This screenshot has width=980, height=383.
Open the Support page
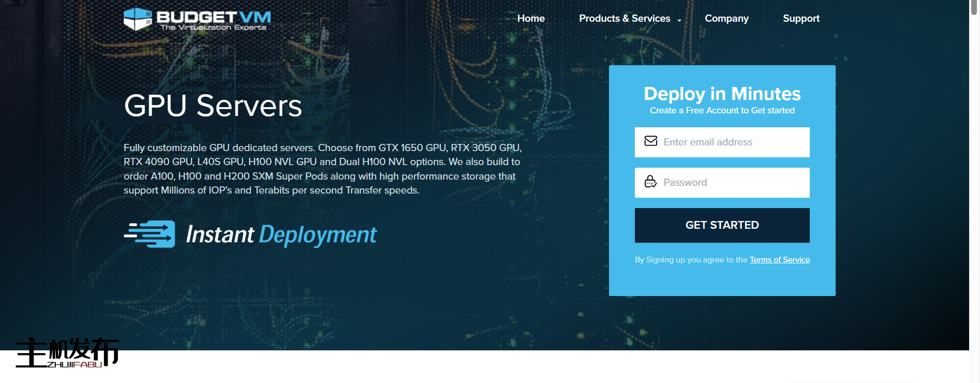point(801,19)
